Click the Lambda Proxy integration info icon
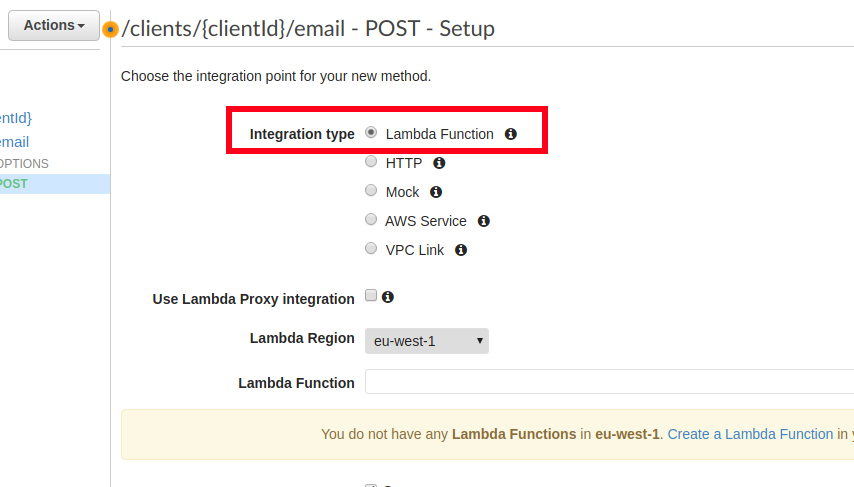Viewport: 854px width, 487px height. point(388,297)
